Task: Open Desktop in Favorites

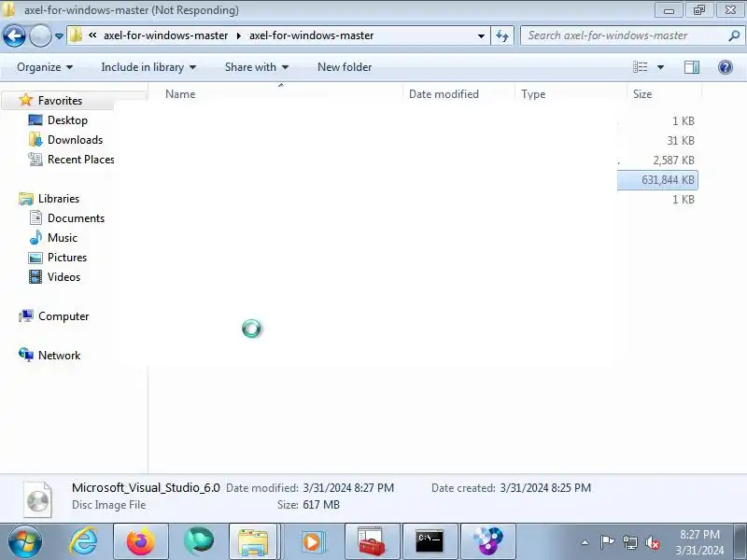Action: pos(67,120)
